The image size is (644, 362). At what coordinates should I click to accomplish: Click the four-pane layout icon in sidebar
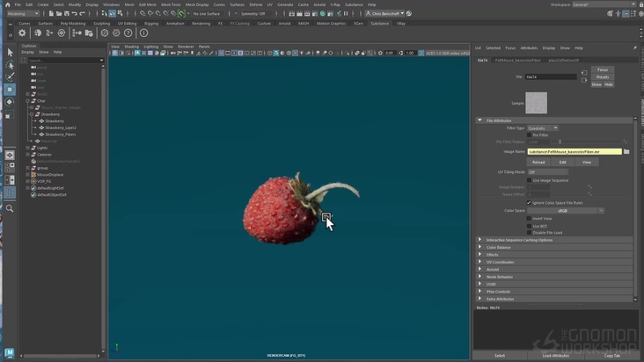click(10, 167)
